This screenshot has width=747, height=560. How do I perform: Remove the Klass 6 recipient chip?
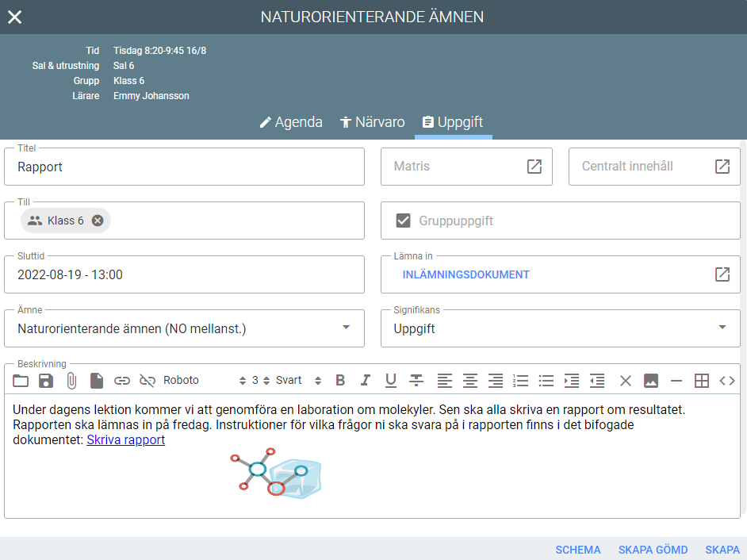[98, 221]
